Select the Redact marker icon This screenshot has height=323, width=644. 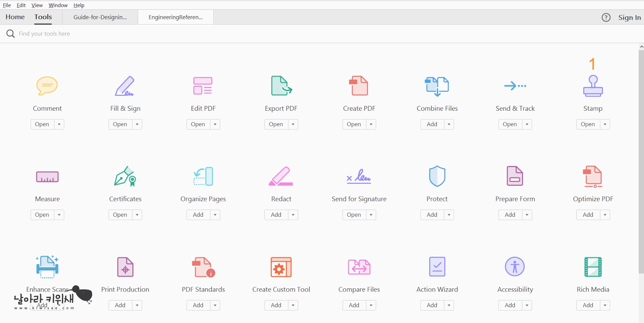pos(281,176)
